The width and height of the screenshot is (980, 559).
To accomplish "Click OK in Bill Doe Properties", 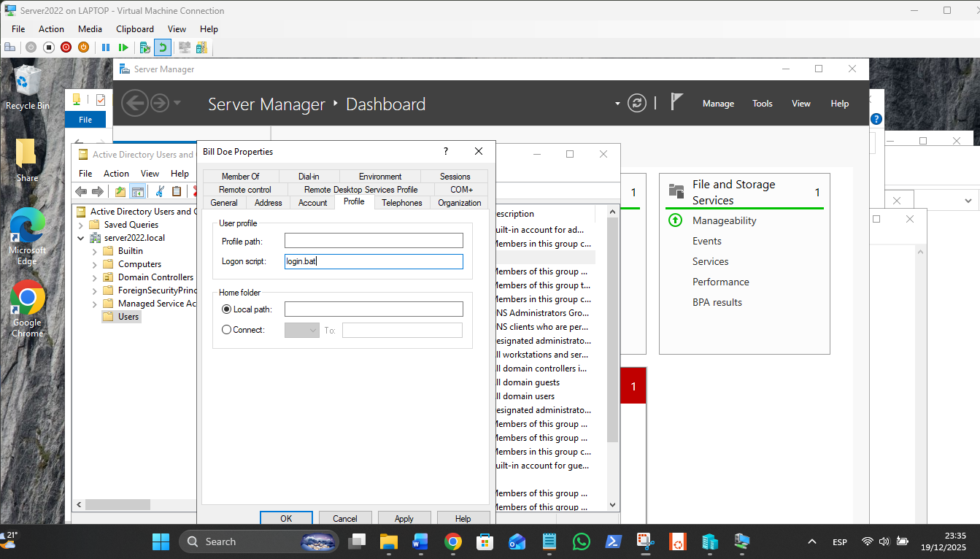I will (x=286, y=518).
